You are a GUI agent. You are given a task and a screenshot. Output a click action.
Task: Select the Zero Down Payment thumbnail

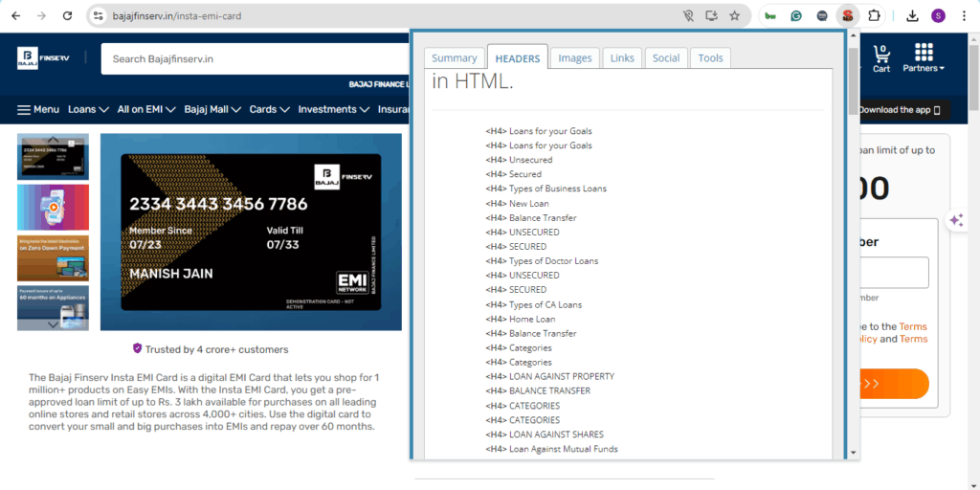click(x=54, y=258)
